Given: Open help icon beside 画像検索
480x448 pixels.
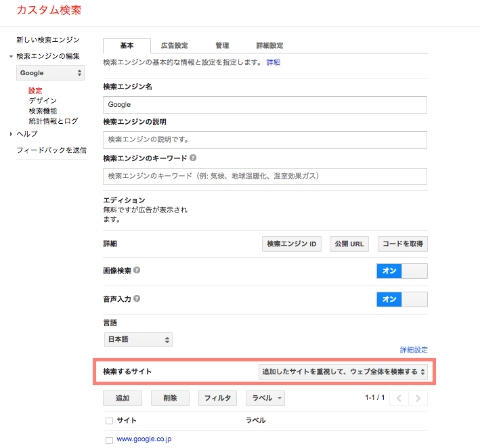Looking at the screenshot, I should coord(137,270).
